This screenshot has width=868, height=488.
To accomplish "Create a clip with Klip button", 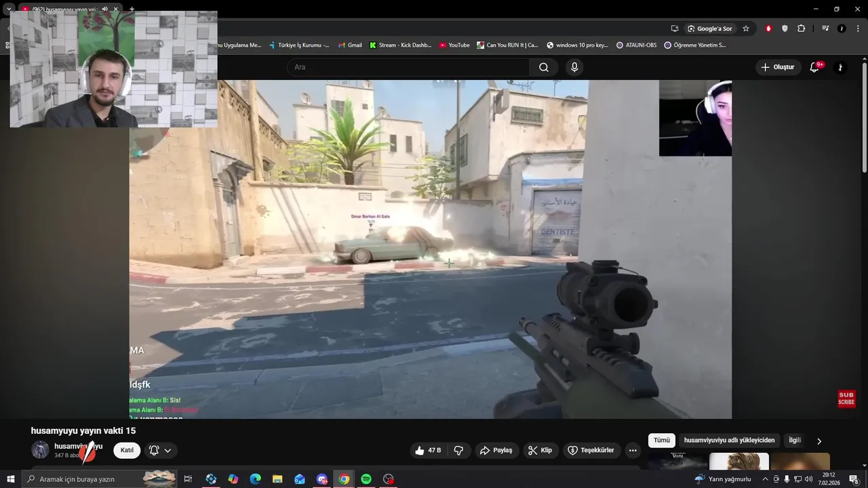I will click(540, 450).
